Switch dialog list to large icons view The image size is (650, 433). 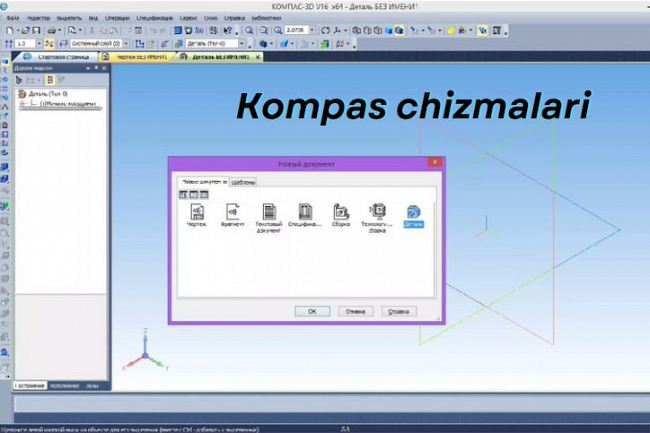point(183,194)
